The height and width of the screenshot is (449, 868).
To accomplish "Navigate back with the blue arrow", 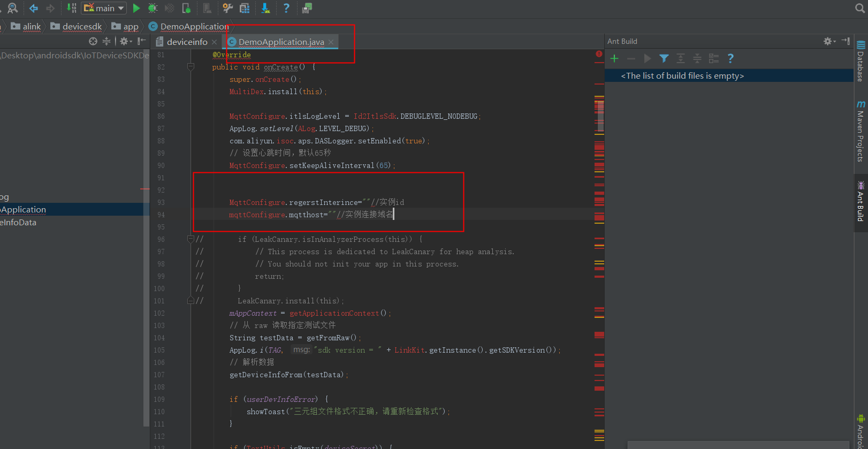I will (x=34, y=8).
